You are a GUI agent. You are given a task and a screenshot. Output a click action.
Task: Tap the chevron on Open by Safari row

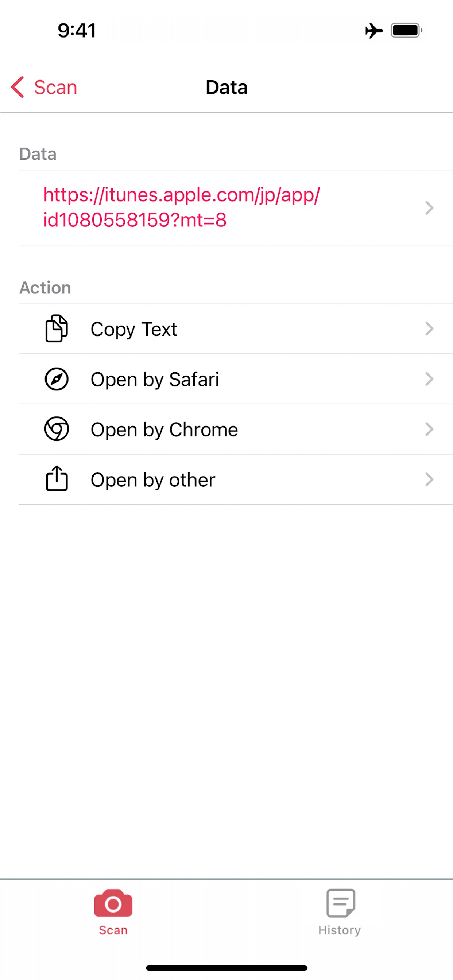pos(429,379)
